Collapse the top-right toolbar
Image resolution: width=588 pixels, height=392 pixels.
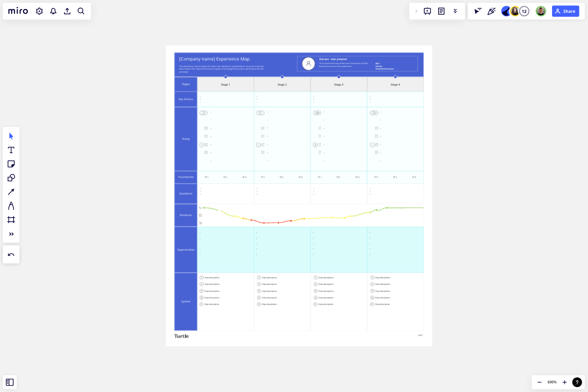tap(455, 11)
